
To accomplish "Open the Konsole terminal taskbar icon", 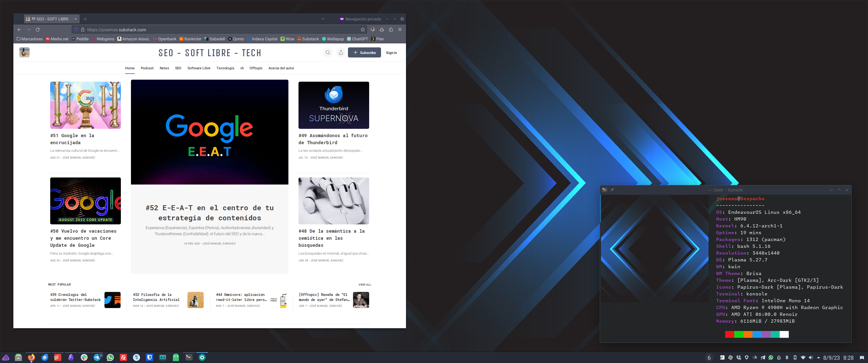I will [189, 357].
